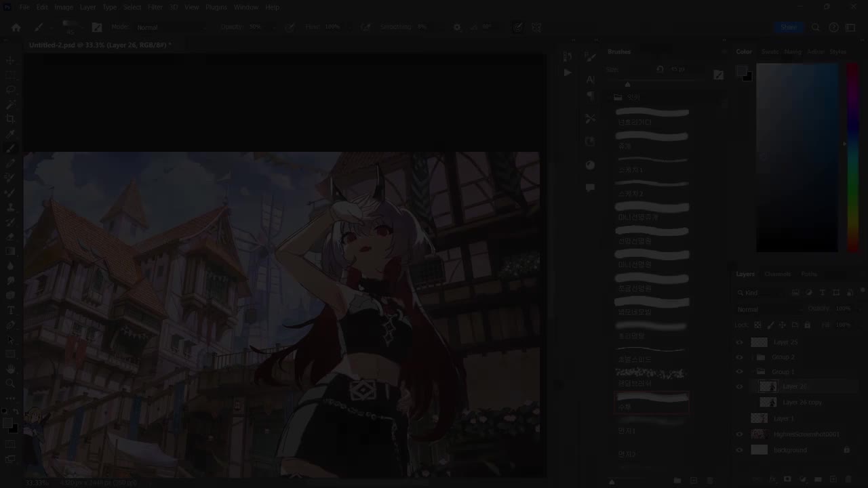Hide Layer 25 with its eye icon
The image size is (868, 488).
point(740,342)
